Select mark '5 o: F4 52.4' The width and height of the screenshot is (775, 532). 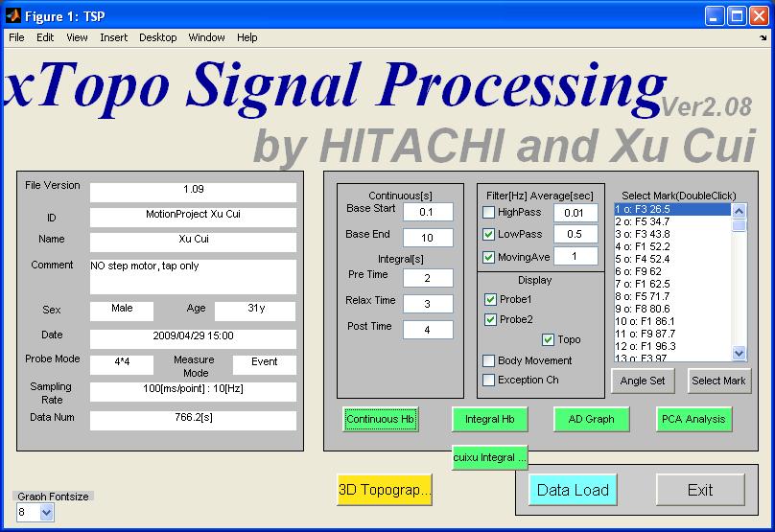click(x=672, y=259)
